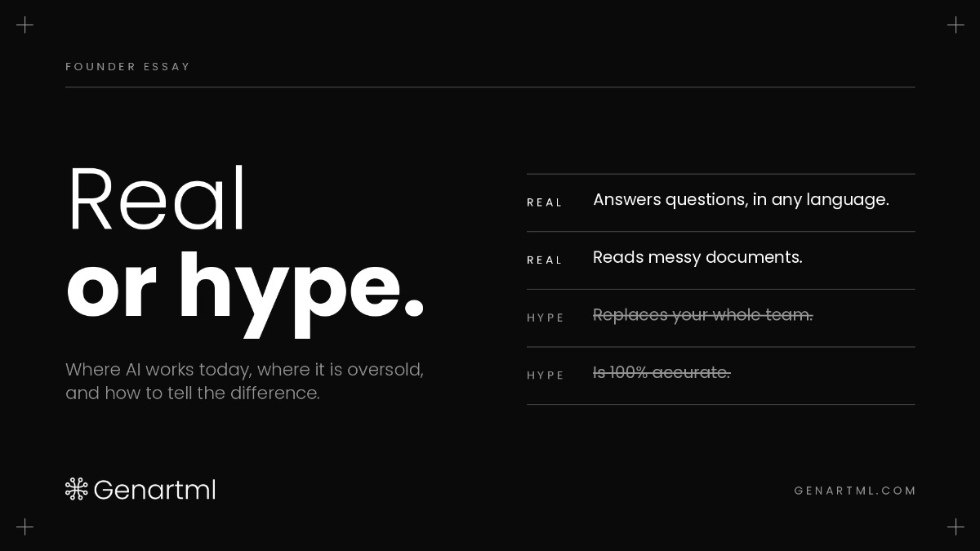Click 'Reads messy documents.' text

pyautogui.click(x=697, y=257)
